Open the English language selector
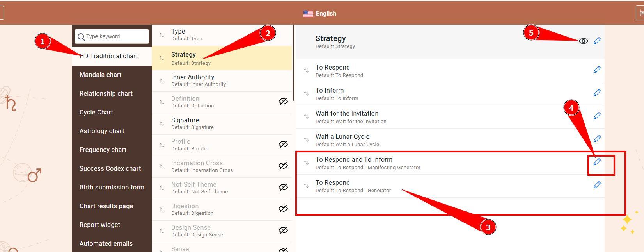Image resolution: width=644 pixels, height=252 pixels. pyautogui.click(x=320, y=14)
